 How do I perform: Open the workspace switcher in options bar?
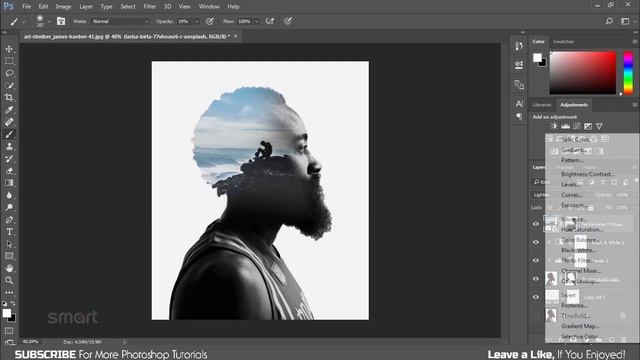[x=625, y=21]
